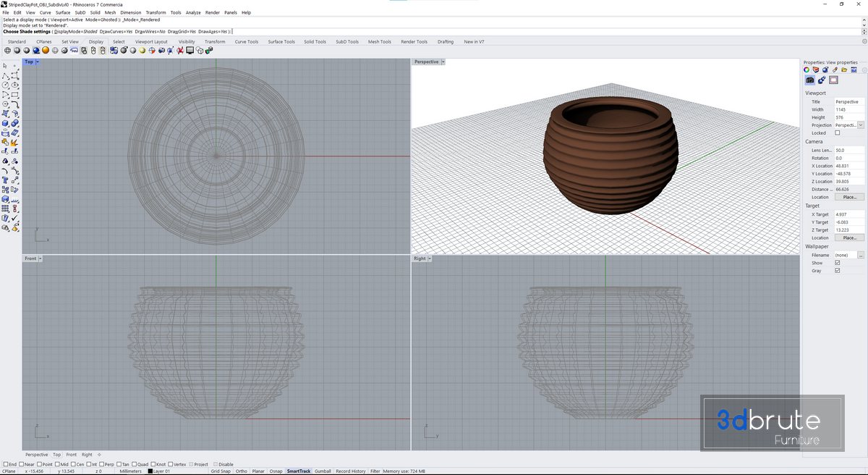
Task: Click the black Layer 01 color swatch
Action: [150, 471]
